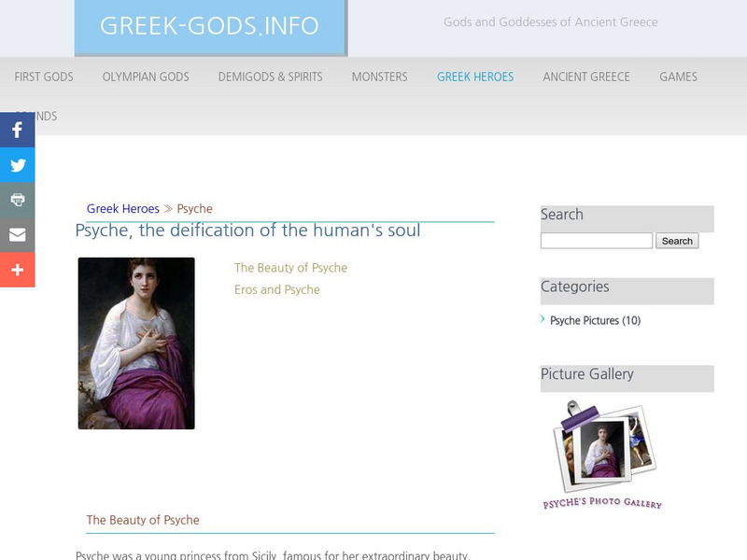This screenshot has height=560, width=747.
Task: Open Greek Heroes breadcrumb link
Action: (123, 208)
